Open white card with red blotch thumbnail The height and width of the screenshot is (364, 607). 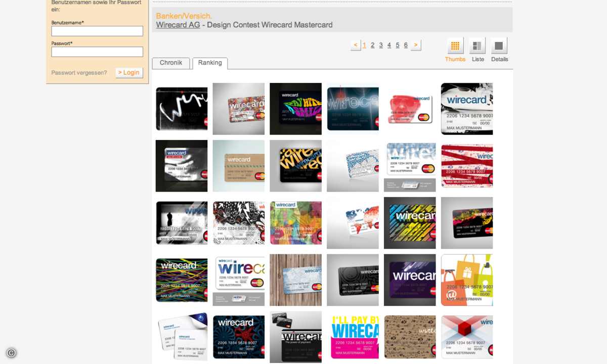click(x=410, y=109)
